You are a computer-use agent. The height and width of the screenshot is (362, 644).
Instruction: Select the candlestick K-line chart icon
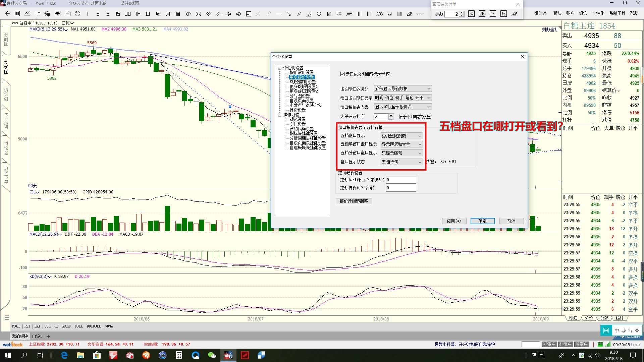[x=37, y=14]
